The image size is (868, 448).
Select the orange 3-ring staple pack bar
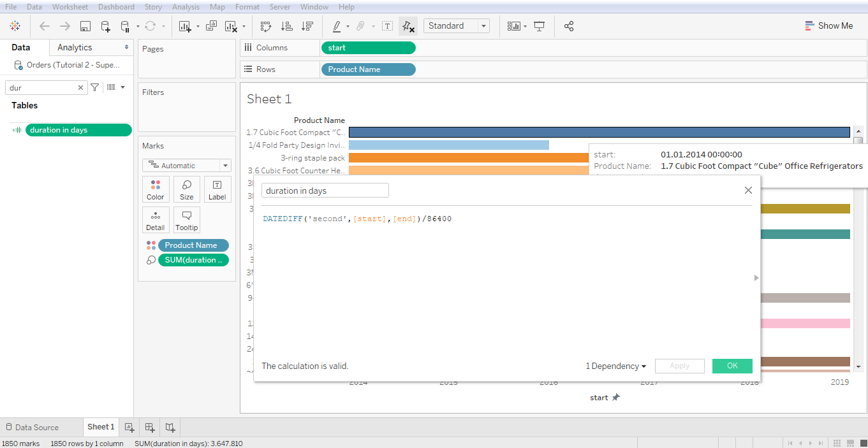click(469, 157)
